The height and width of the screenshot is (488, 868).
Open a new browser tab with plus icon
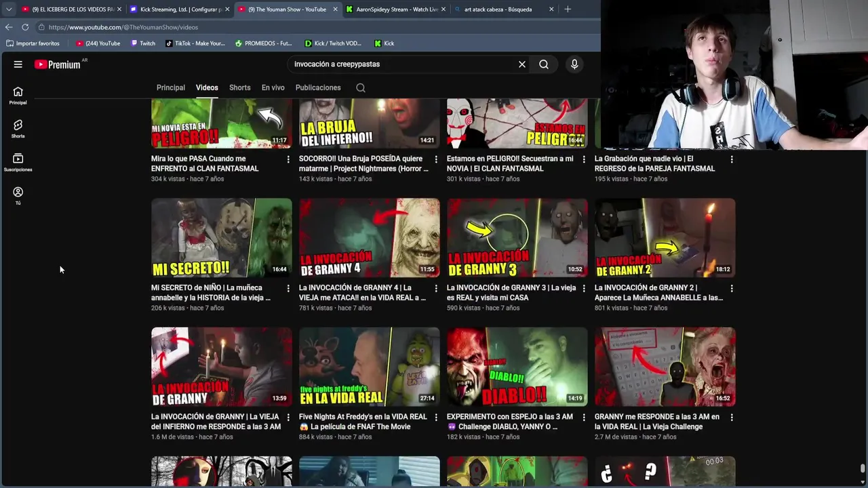568,9
